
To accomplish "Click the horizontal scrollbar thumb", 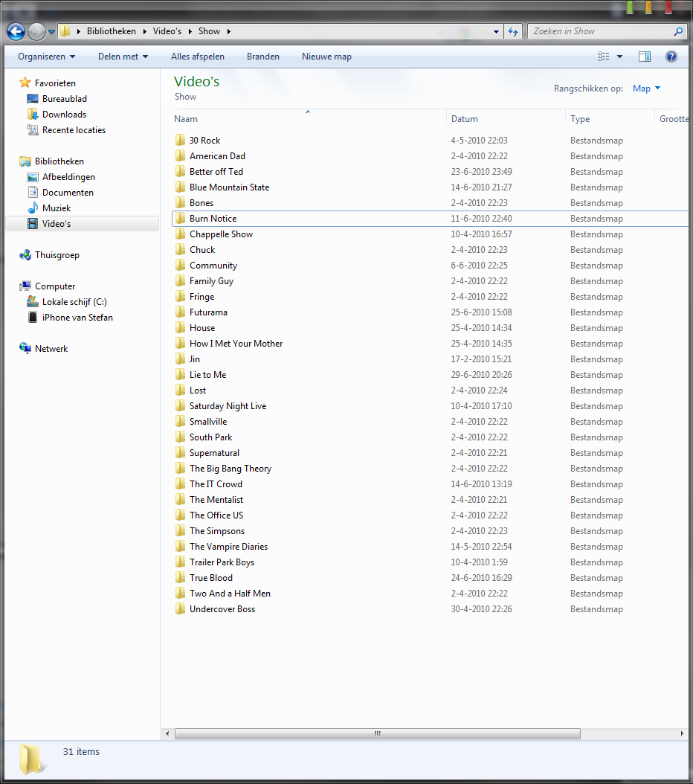I will point(378,733).
